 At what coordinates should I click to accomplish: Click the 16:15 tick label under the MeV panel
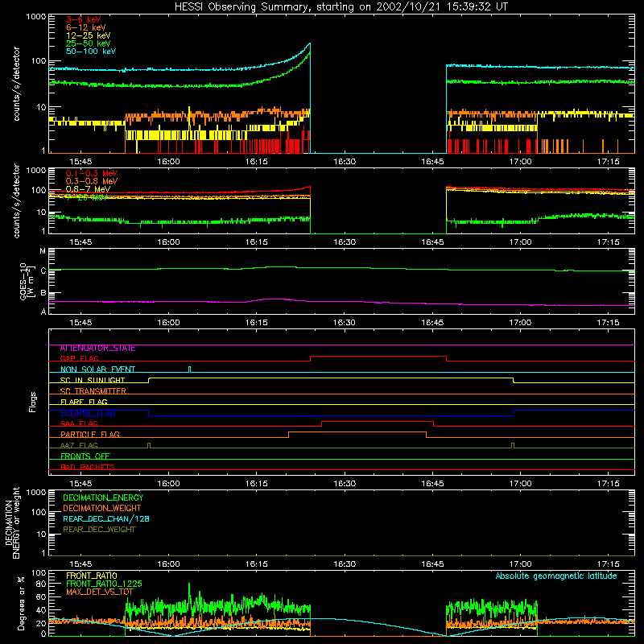257,242
